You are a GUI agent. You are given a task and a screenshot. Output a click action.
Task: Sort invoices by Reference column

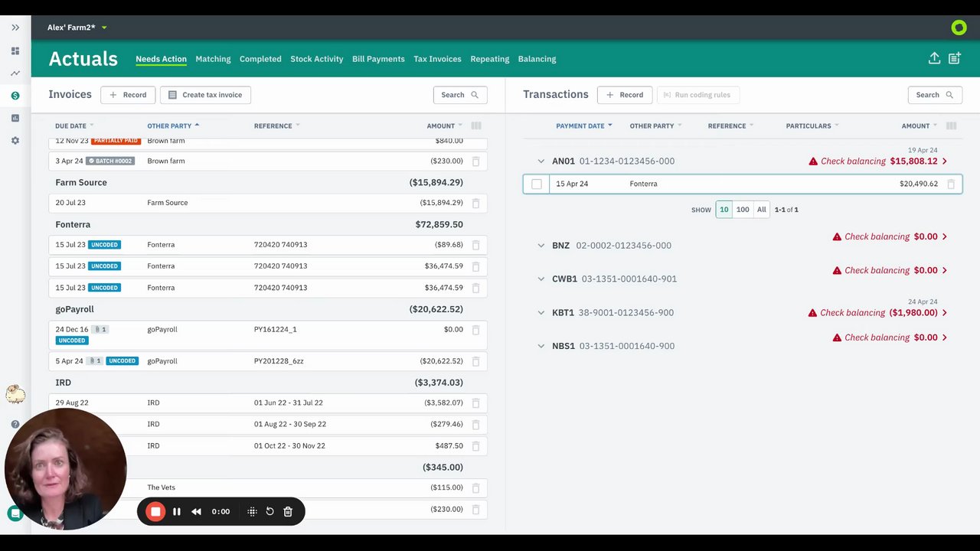click(276, 126)
